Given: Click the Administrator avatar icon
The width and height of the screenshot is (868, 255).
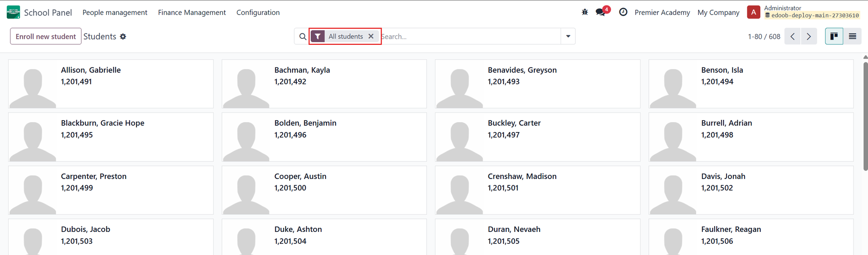Looking at the screenshot, I should point(753,12).
